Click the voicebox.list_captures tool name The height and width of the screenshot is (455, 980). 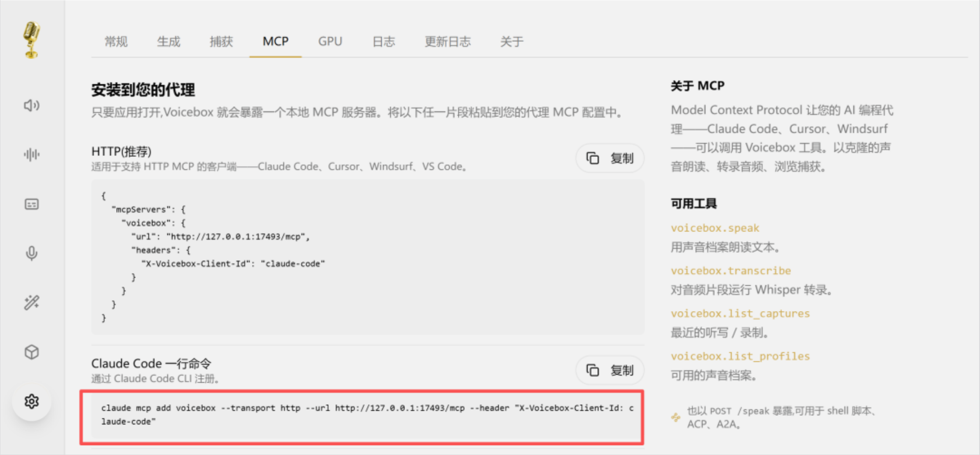click(740, 314)
